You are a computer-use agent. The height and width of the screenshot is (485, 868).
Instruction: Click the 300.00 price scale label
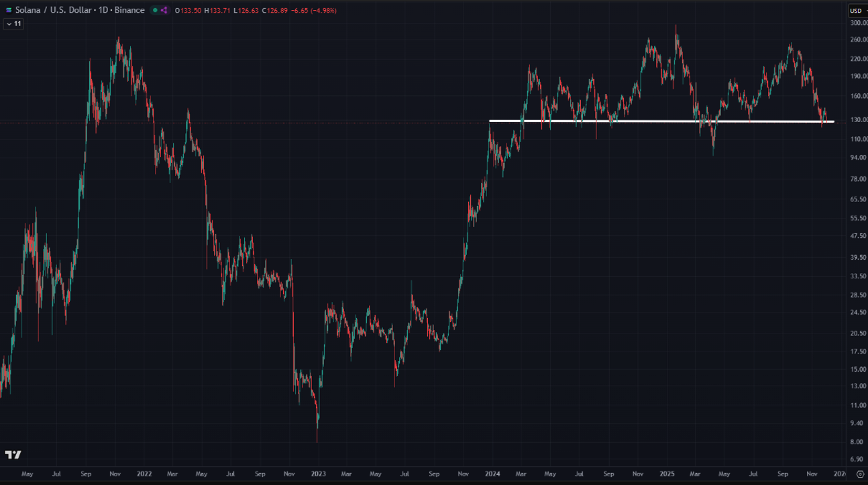[859, 23]
